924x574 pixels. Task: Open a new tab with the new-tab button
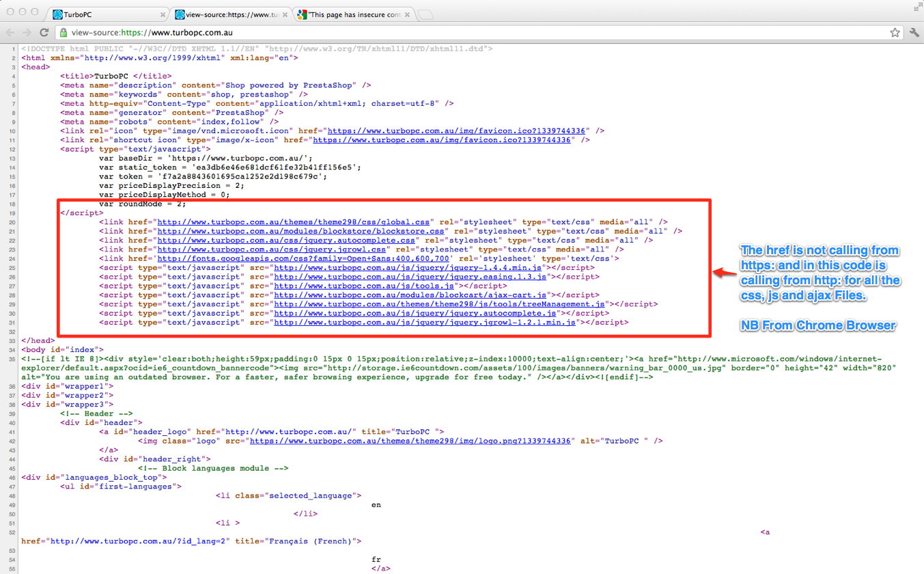[425, 15]
